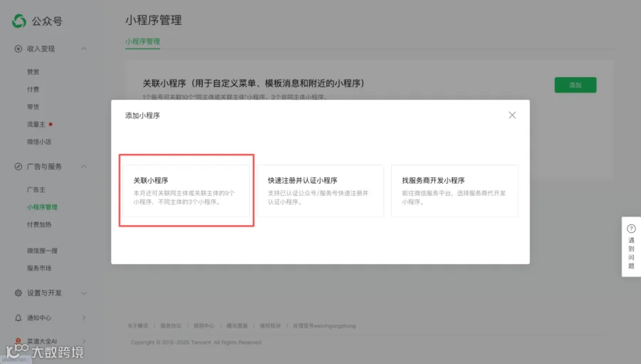Open 服务市场 in the sidebar
Image resolution: width=641 pixels, height=364 pixels.
click(x=39, y=269)
